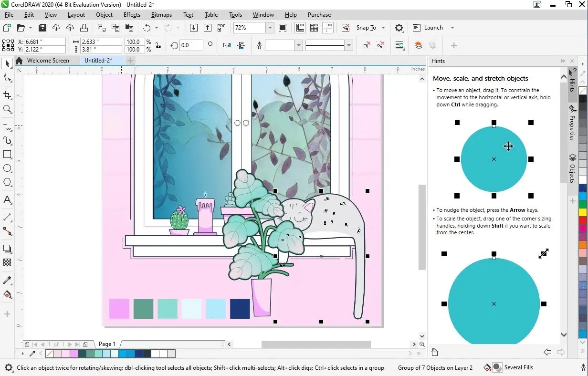Click the rotation angle input field
Screen dimensions: 588x376
191,45
